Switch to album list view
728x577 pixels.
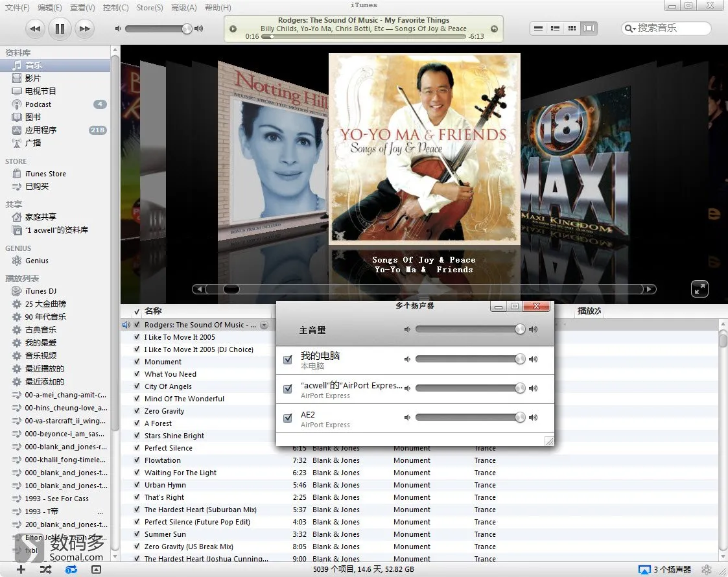point(556,29)
